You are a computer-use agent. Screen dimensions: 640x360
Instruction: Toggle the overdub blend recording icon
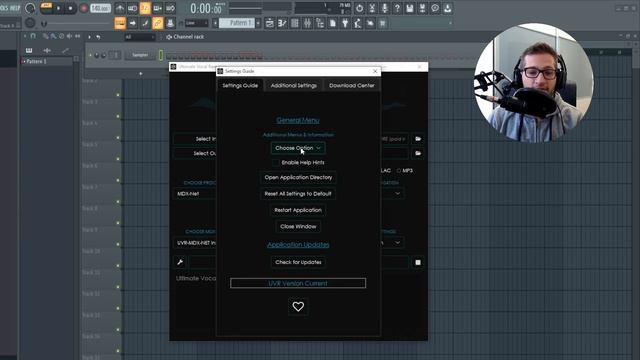click(x=158, y=8)
